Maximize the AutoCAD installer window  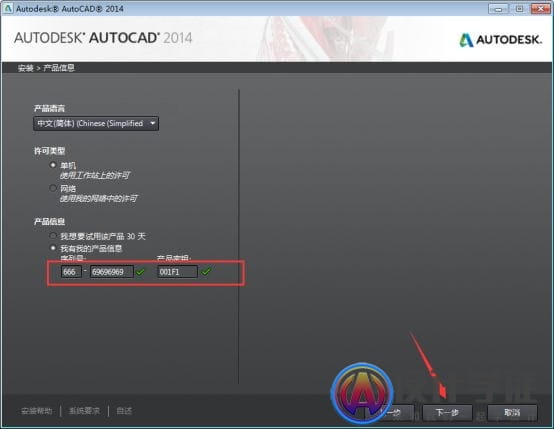tap(519, 8)
